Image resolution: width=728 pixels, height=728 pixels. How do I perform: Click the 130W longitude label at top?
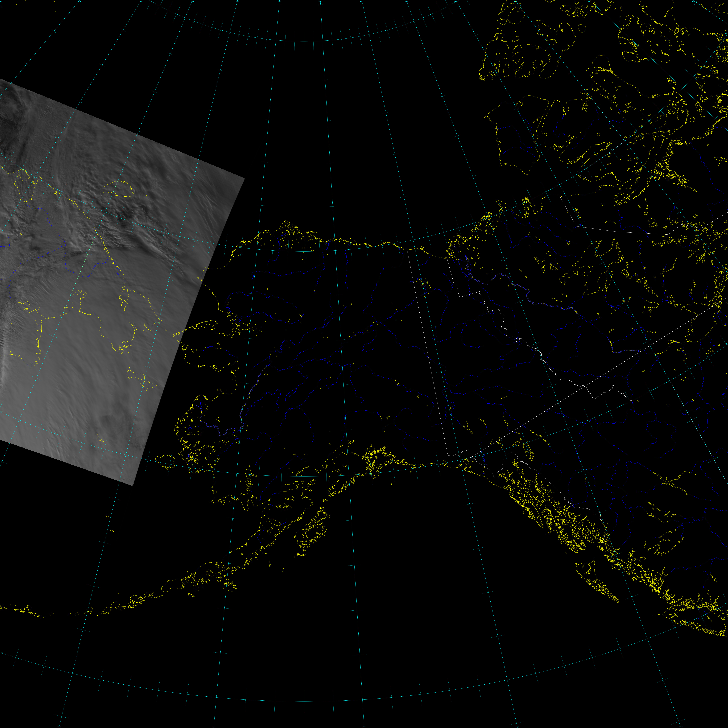(x=406, y=1)
